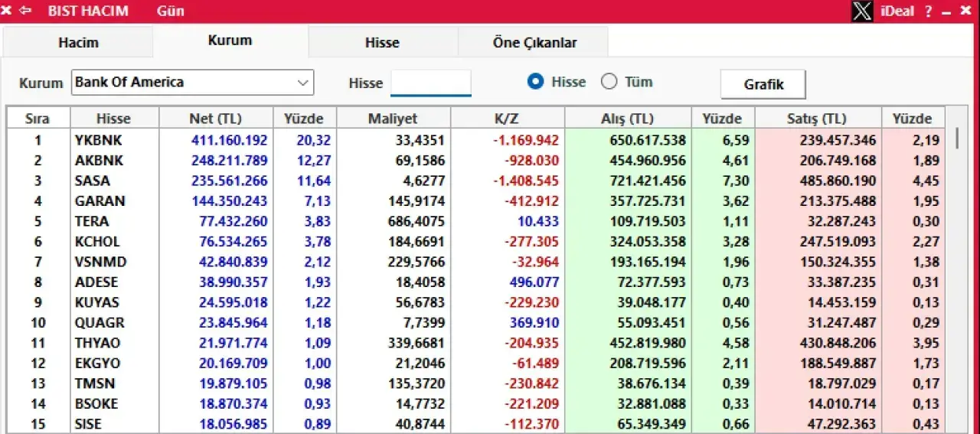
Task: Open the Gün period selector
Action: point(170,11)
